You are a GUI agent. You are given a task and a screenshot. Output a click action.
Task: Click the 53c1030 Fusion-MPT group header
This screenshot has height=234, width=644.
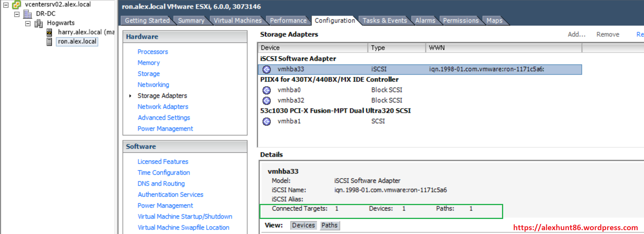click(x=335, y=111)
